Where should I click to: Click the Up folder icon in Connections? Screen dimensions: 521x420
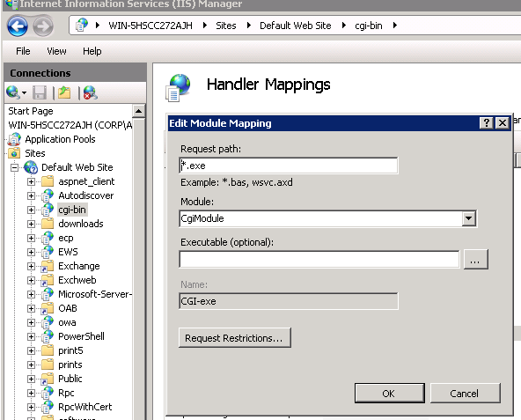click(64, 92)
